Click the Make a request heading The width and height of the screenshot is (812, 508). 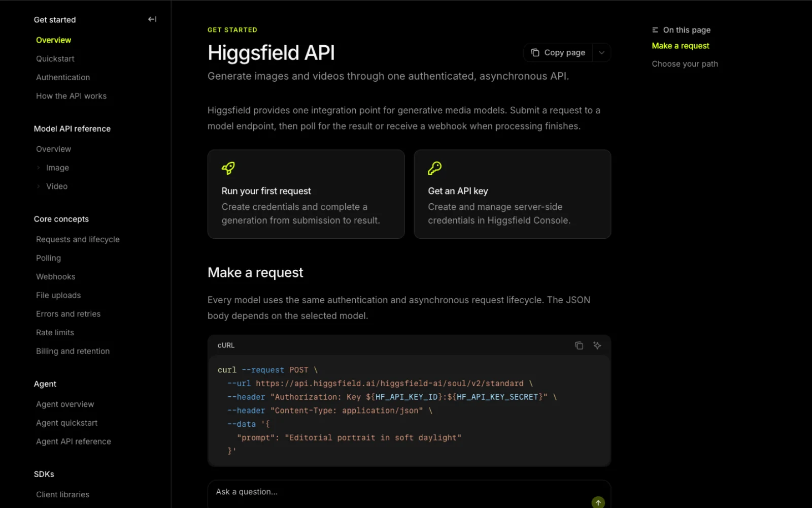(255, 273)
